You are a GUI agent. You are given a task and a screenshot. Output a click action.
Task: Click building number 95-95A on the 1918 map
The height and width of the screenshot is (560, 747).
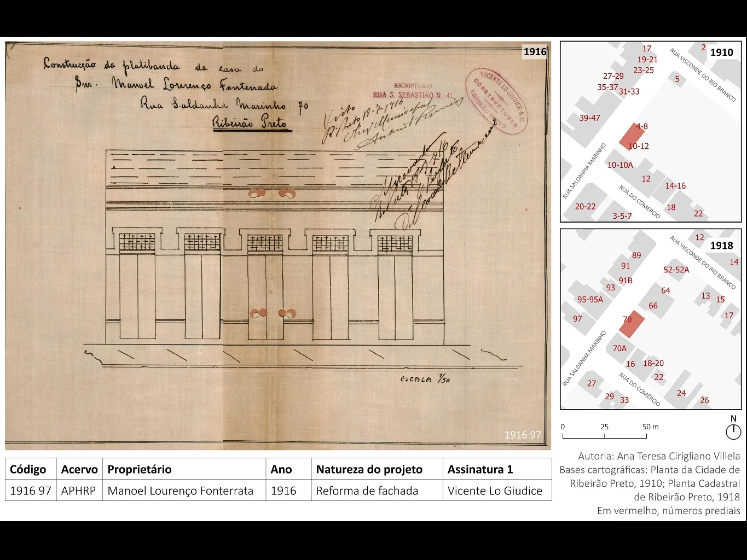590,299
